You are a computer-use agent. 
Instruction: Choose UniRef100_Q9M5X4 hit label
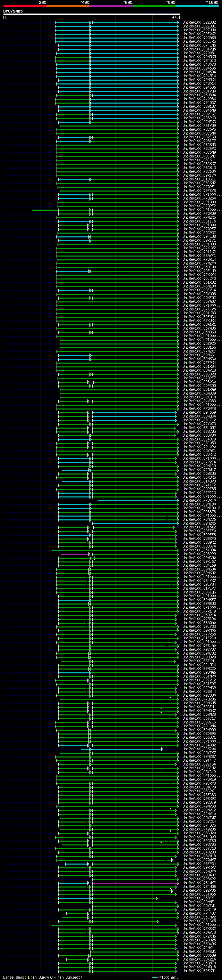coord(199,80)
